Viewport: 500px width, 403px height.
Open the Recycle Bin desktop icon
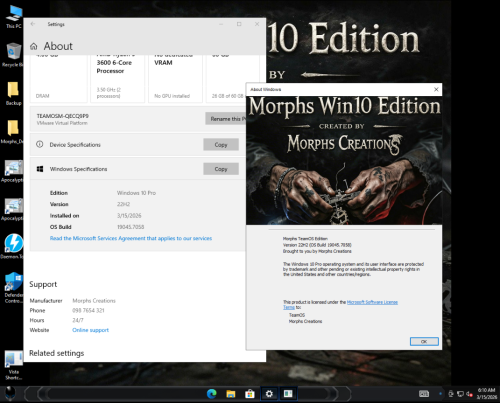click(x=13, y=55)
